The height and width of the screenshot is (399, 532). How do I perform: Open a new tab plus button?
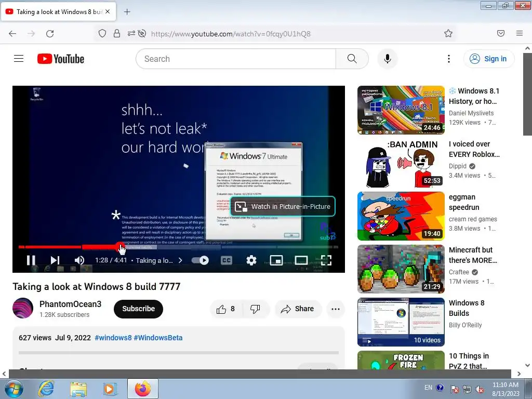point(127,12)
